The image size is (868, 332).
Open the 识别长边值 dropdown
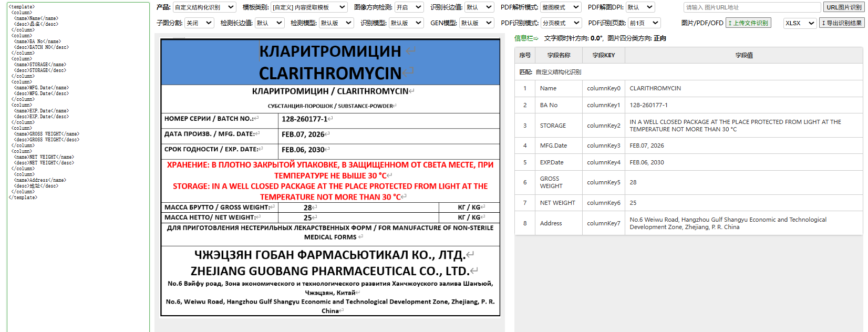point(479,7)
